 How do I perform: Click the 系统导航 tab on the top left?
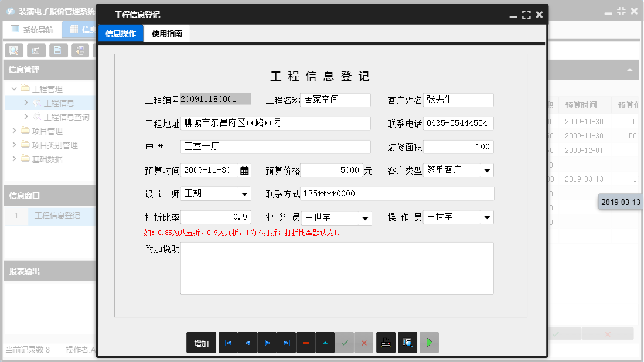(32, 29)
